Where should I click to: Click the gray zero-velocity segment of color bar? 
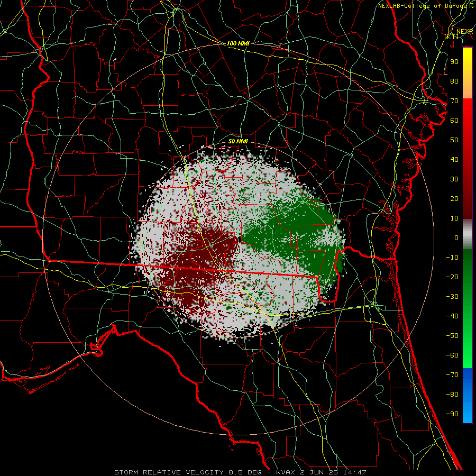[x=467, y=234]
